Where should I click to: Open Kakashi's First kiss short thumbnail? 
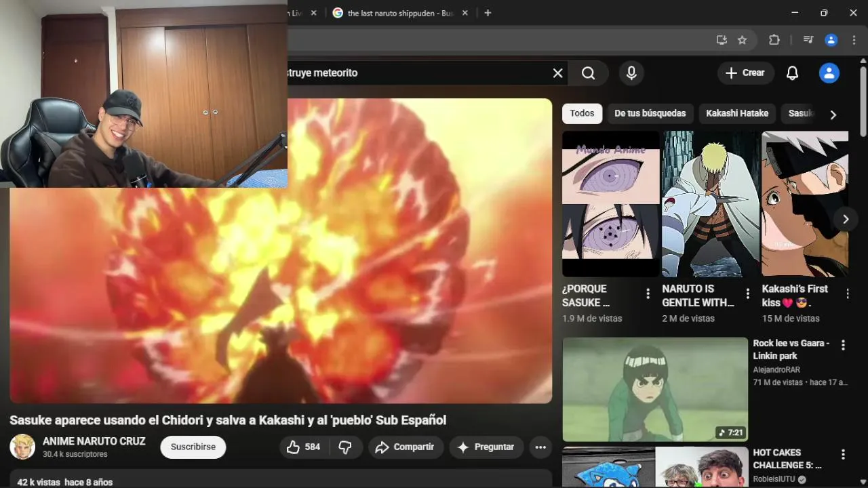tap(805, 204)
